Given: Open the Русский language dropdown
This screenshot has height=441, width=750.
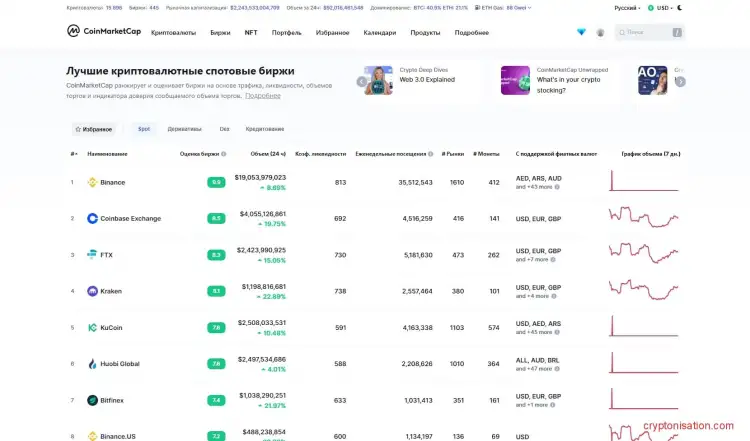Looking at the screenshot, I should click(627, 8).
